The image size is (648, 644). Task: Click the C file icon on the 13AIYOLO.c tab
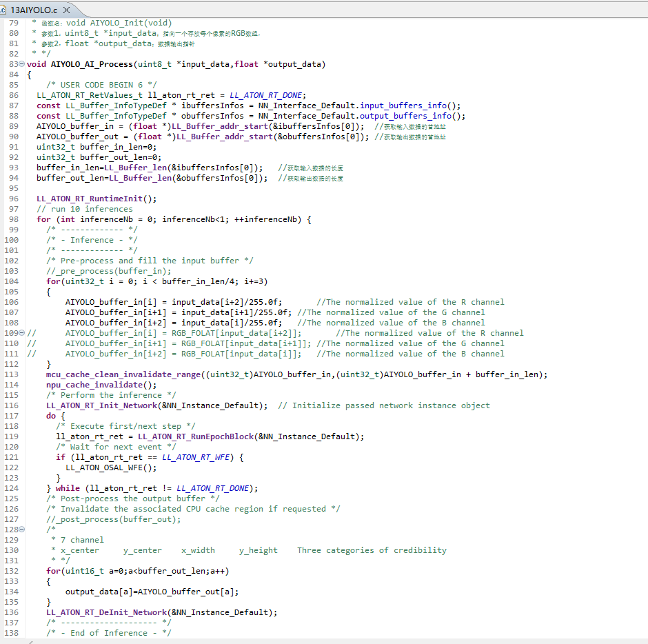tap(3, 10)
